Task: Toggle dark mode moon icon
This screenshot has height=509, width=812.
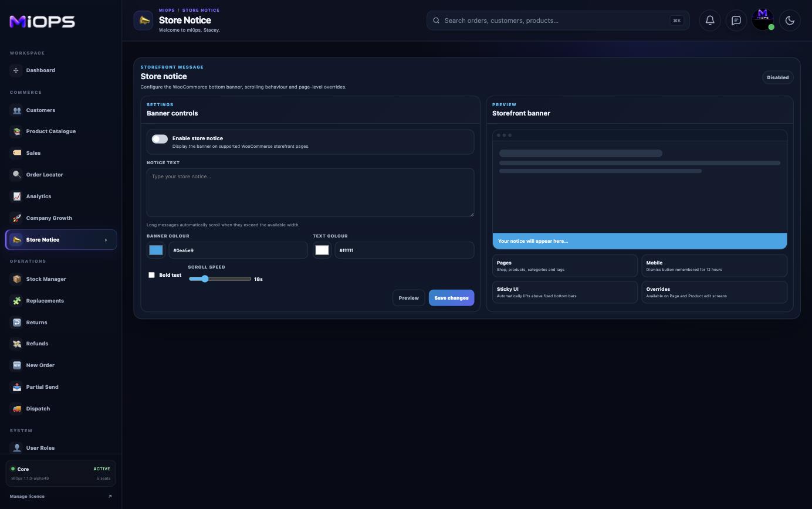Action: 790,21
